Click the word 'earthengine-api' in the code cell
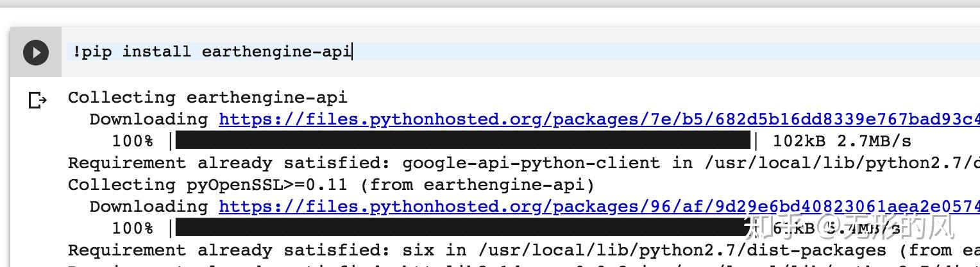 point(276,52)
